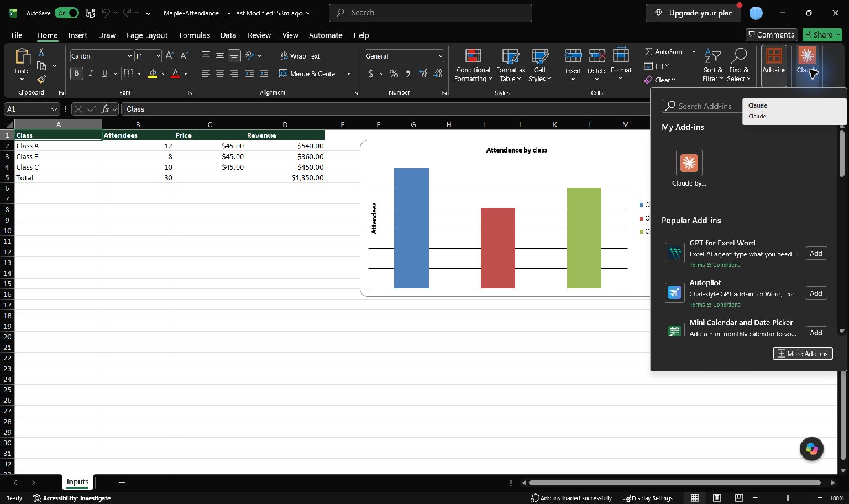This screenshot has height=504, width=849.
Task: Toggle the AutoSave switch
Action: tap(67, 13)
